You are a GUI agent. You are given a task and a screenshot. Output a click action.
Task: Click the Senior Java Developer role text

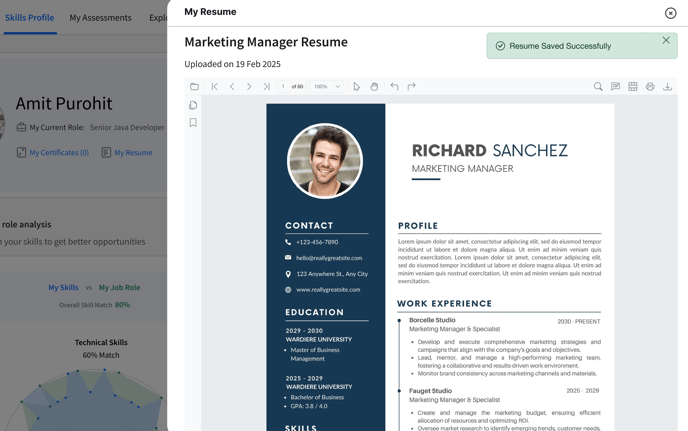[x=127, y=127]
